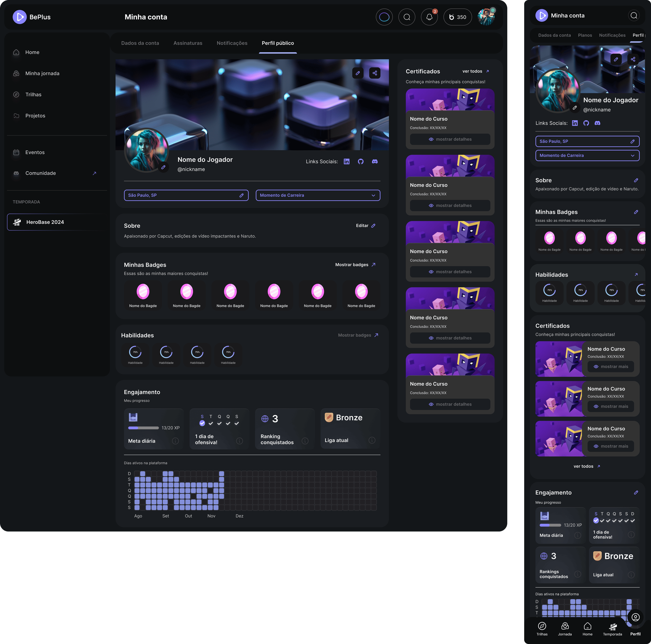
Task: Open LinkedIn link in desktop profile
Action: [x=346, y=162]
